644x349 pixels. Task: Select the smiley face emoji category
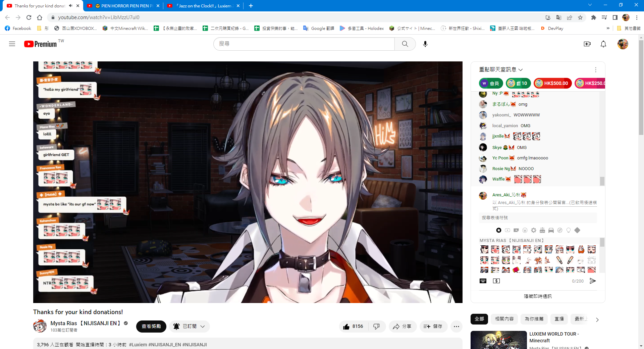tap(525, 230)
